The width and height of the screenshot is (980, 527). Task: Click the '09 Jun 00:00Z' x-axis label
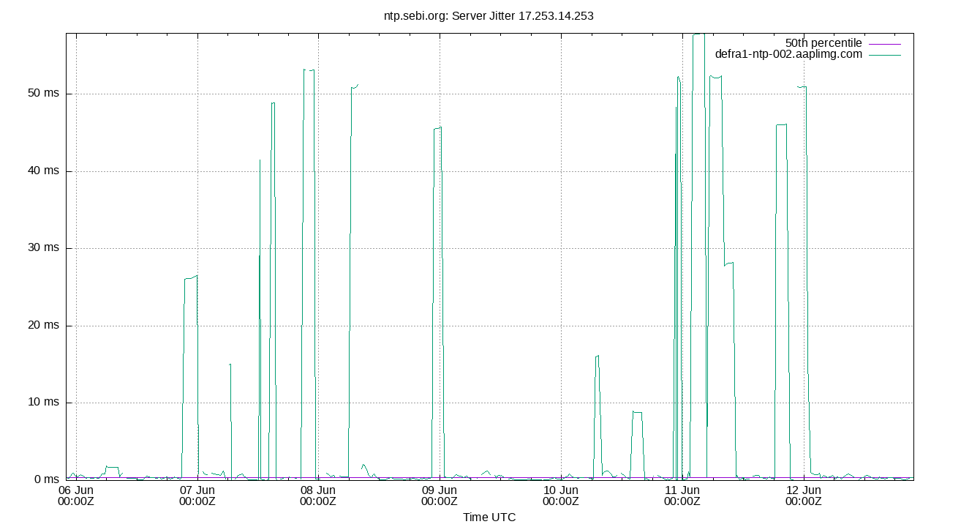coord(440,496)
